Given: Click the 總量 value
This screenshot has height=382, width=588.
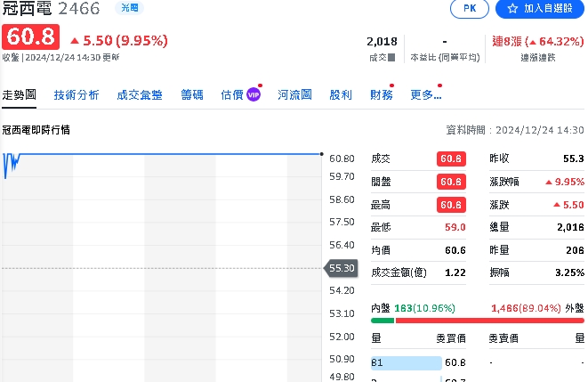Looking at the screenshot, I should pos(570,227).
